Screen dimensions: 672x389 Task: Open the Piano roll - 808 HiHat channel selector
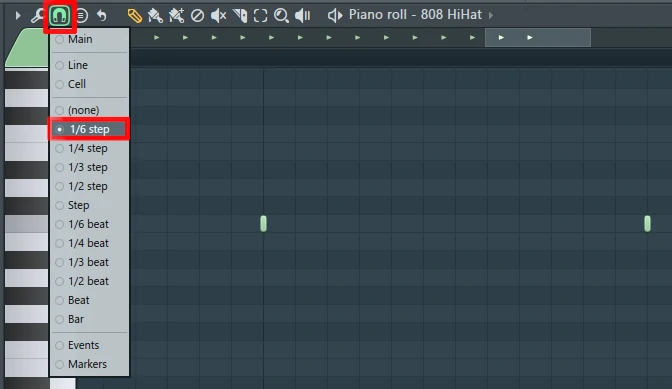click(x=415, y=15)
